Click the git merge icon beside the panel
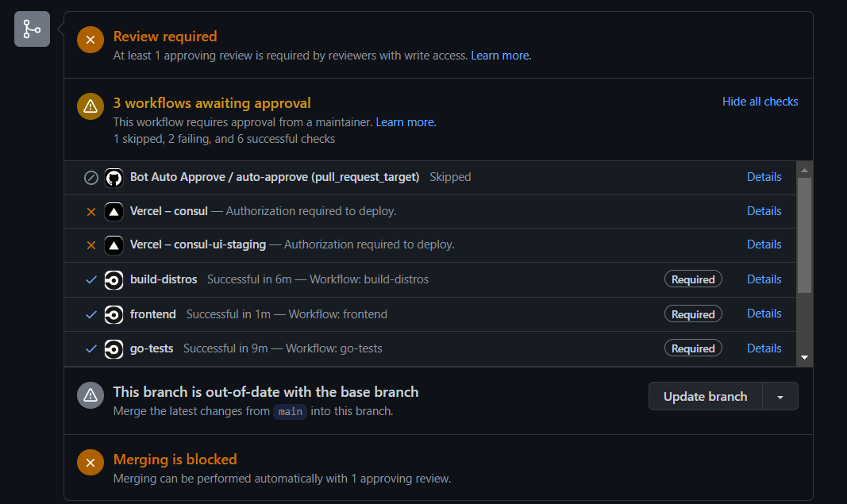The height and width of the screenshot is (504, 847). 32,29
